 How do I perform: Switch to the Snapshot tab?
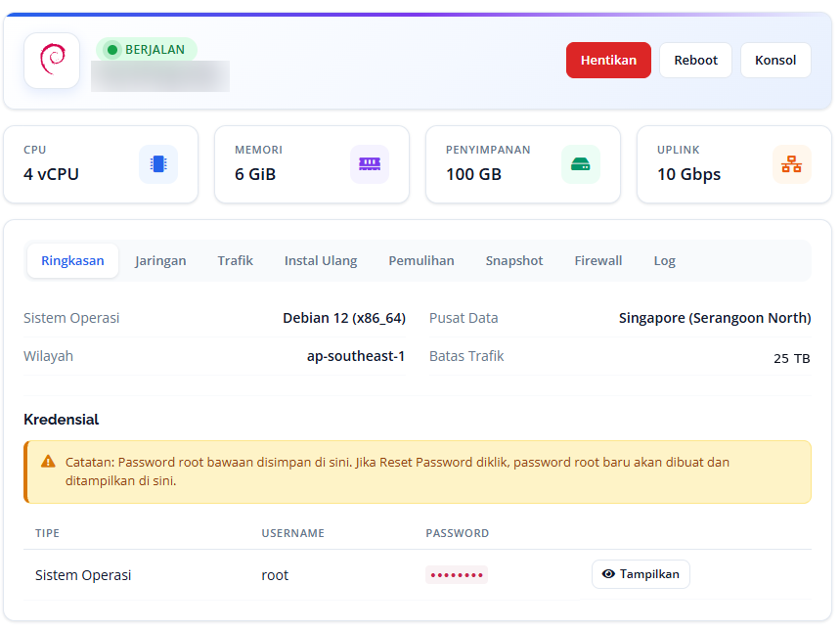coord(514,261)
